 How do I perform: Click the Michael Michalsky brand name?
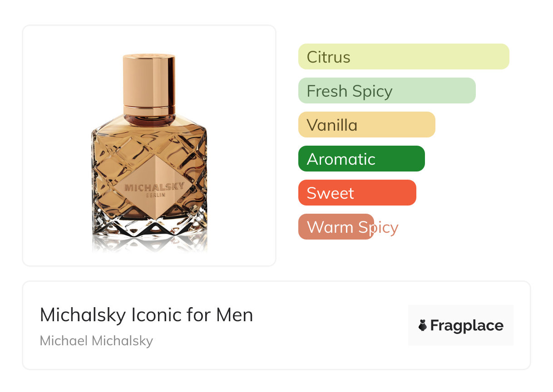point(96,341)
